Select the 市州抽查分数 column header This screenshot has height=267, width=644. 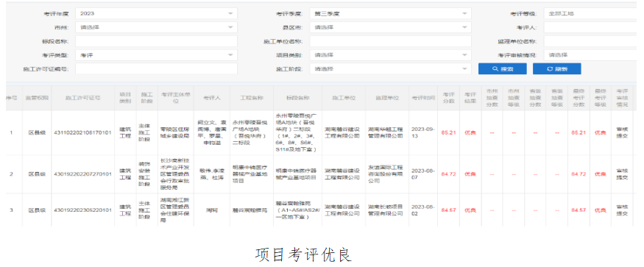pyautogui.click(x=492, y=98)
